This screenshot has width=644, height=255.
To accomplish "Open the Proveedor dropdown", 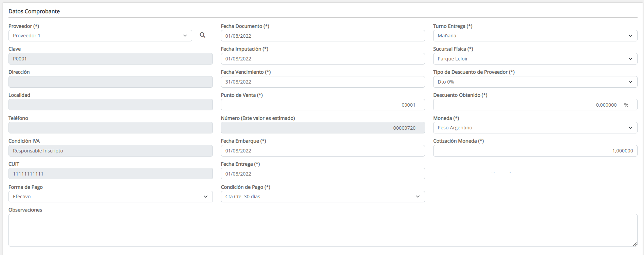I will [x=100, y=36].
